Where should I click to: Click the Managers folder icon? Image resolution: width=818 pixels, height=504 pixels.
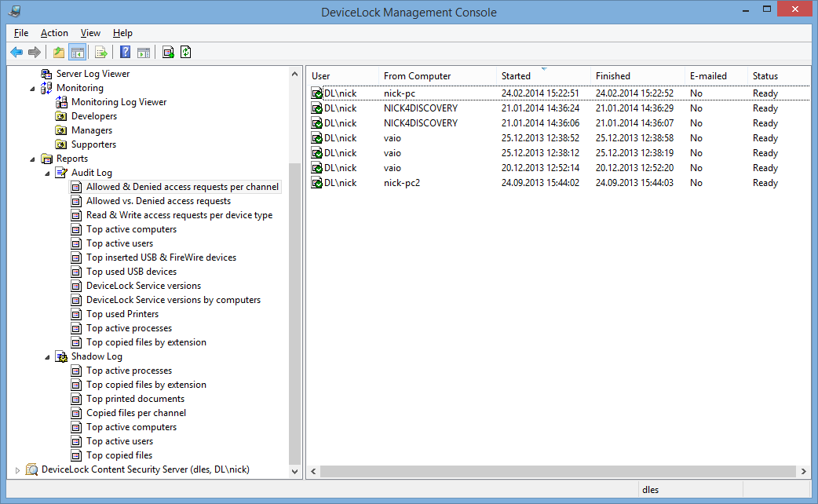pos(61,130)
